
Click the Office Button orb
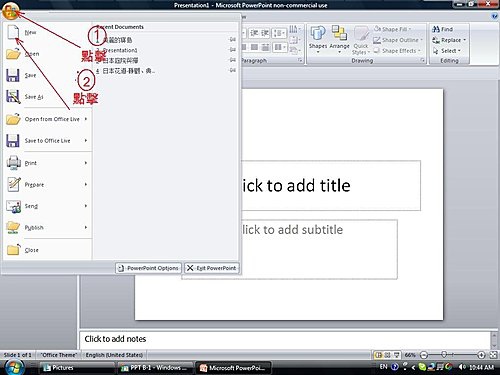(x=10, y=11)
